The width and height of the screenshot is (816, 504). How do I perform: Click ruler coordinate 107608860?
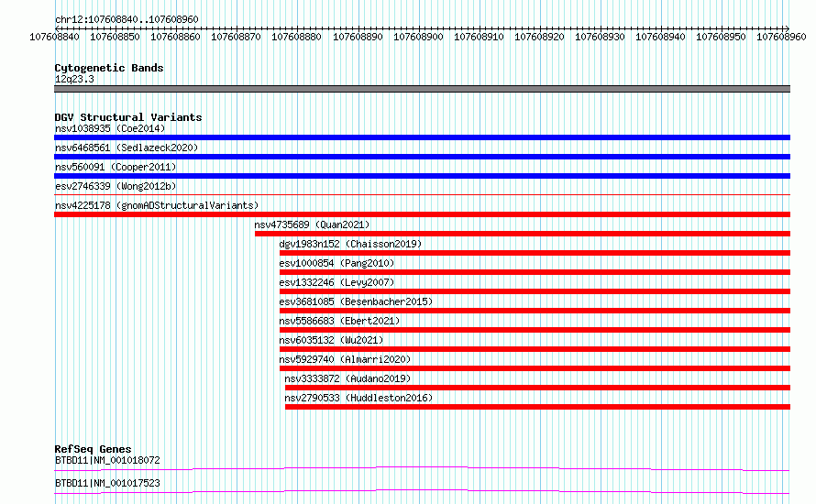pos(175,37)
